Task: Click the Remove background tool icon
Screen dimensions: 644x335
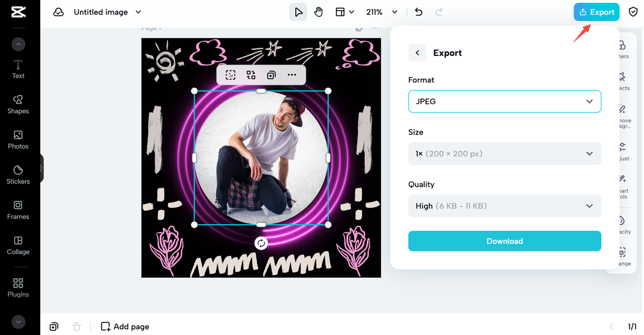Action: coord(622,109)
